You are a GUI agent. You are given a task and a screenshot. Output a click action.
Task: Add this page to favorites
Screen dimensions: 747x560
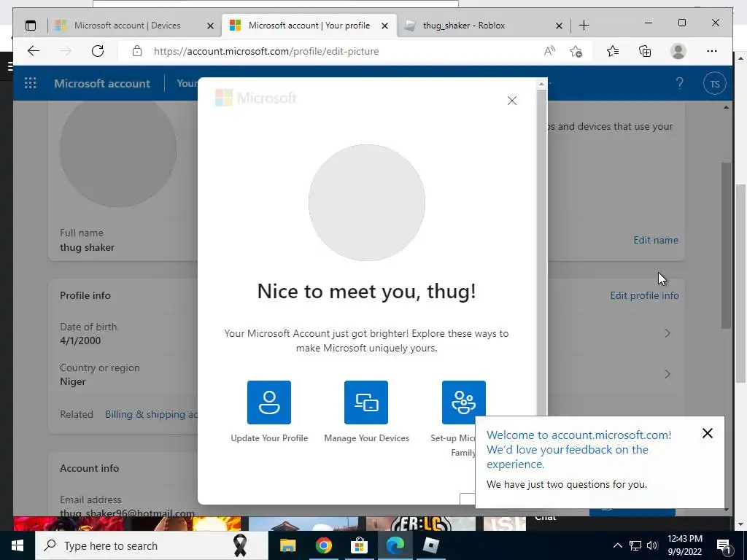(x=576, y=51)
